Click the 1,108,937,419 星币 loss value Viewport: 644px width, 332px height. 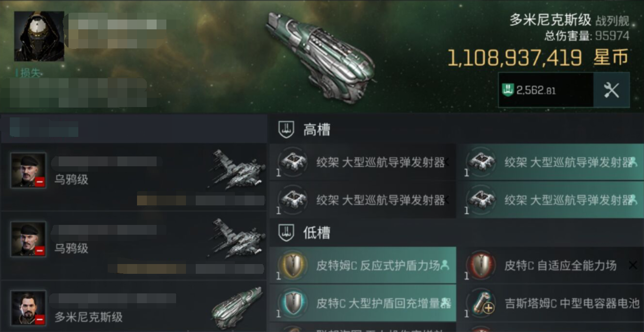(538, 58)
